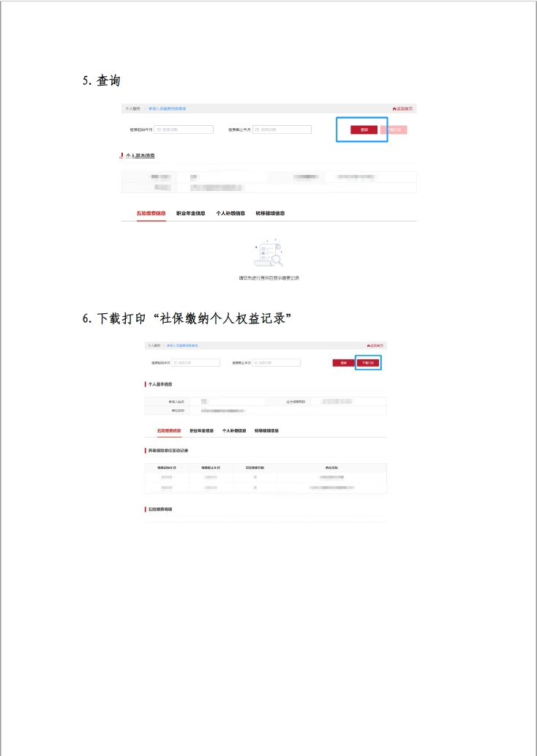Click calendar icon in upper 缴费起始年月 field

point(159,130)
